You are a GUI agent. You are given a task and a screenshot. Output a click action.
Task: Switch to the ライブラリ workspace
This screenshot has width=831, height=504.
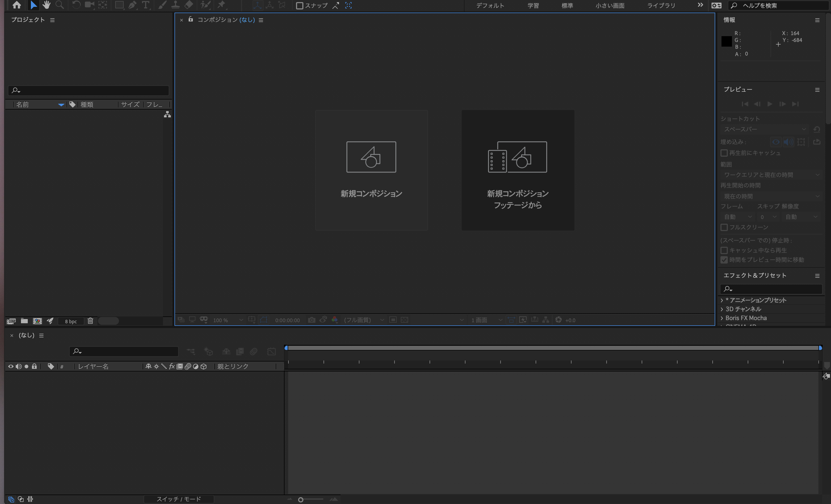click(x=661, y=6)
